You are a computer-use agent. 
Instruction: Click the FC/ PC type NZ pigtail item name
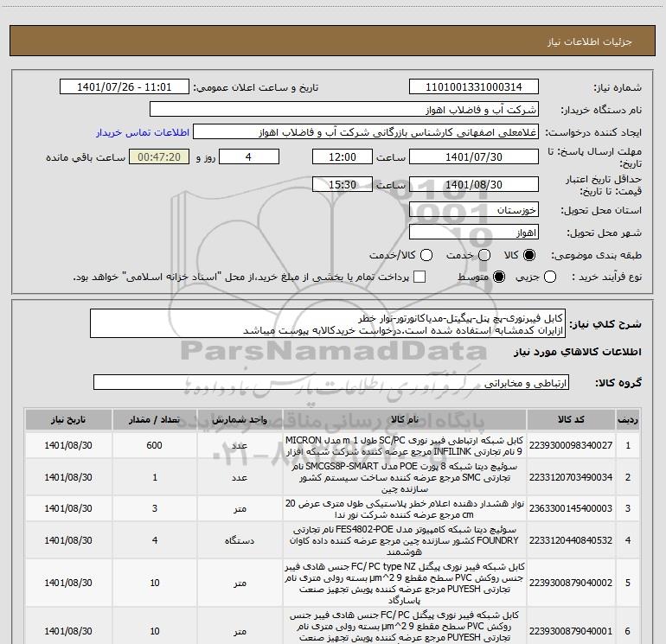(405, 583)
